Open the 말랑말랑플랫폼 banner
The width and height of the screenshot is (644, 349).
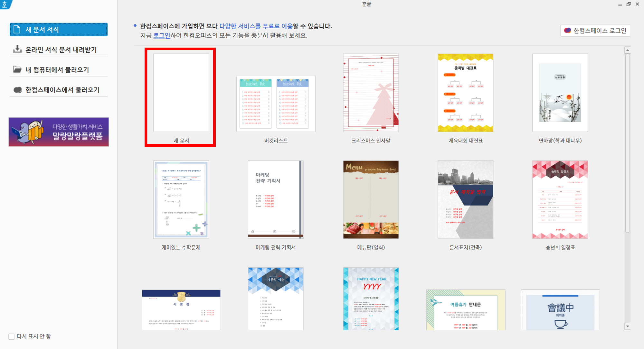(59, 132)
